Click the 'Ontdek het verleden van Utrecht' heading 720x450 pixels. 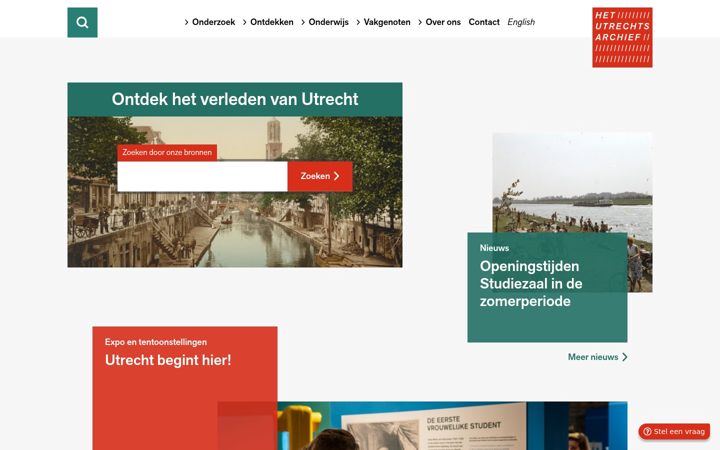(235, 99)
